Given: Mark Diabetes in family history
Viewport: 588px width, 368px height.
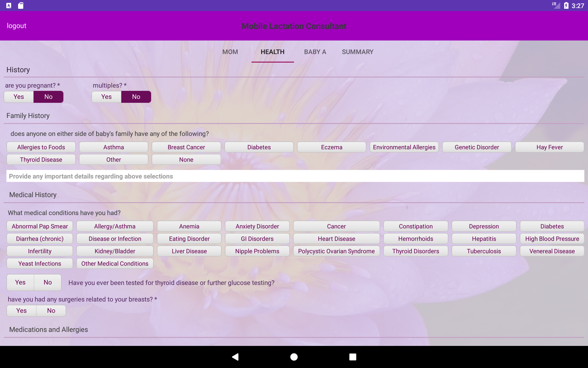Looking at the screenshot, I should [x=259, y=147].
